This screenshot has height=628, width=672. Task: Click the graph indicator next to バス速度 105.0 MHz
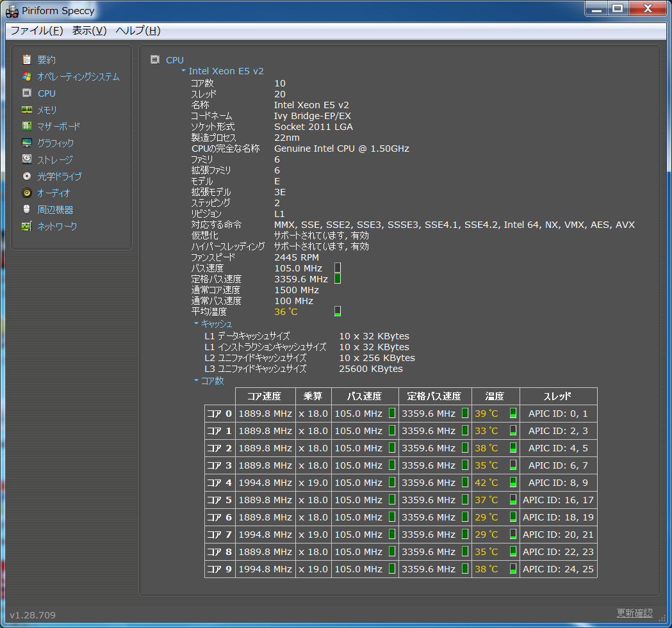pos(338,268)
